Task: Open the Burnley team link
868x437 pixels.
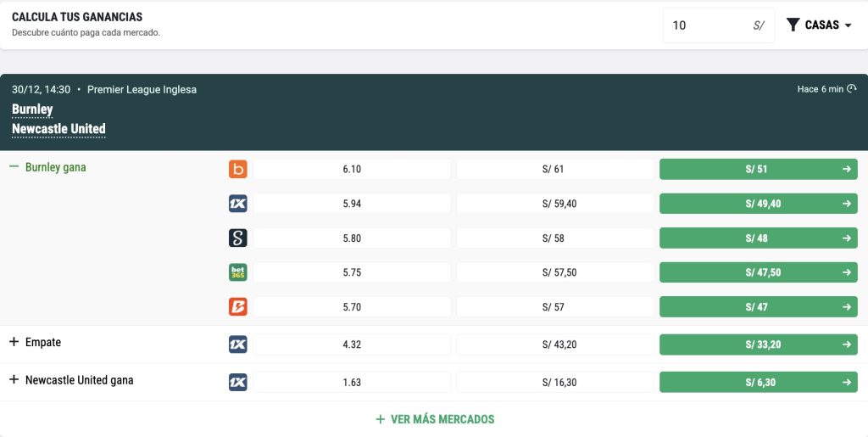Action: [32, 109]
